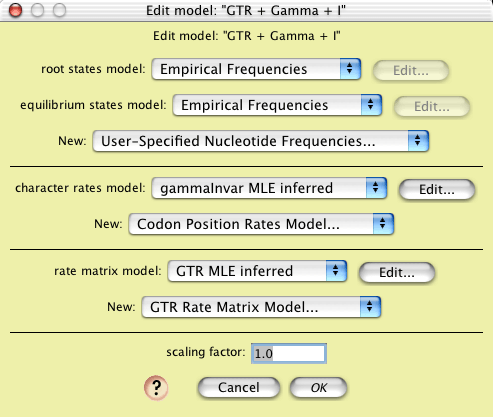The width and height of the screenshot is (493, 417).
Task: Open the help question mark icon
Action: 156,387
